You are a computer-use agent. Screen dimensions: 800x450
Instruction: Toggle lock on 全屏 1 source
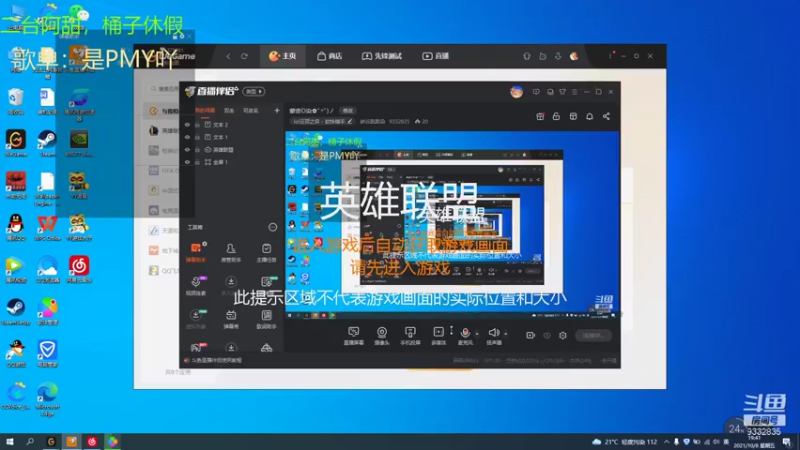[x=197, y=162]
